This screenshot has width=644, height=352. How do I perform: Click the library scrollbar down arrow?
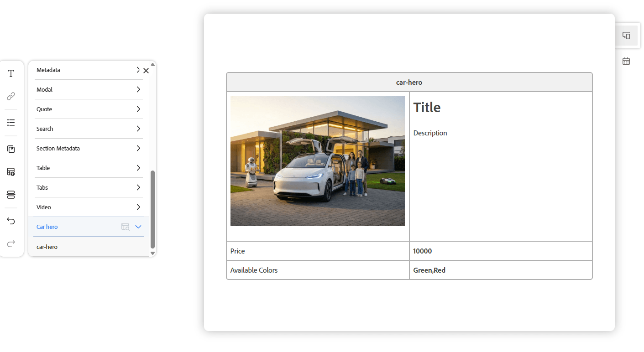[152, 253]
